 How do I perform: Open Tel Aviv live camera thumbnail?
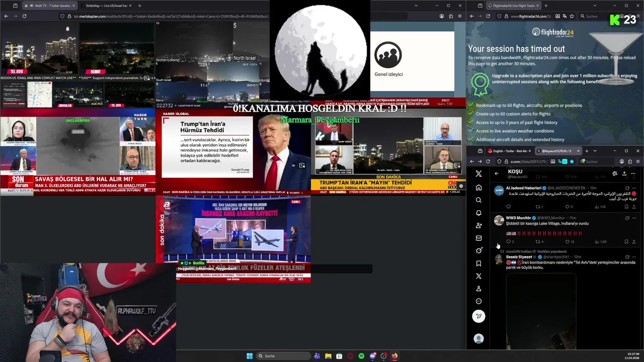tap(39, 49)
